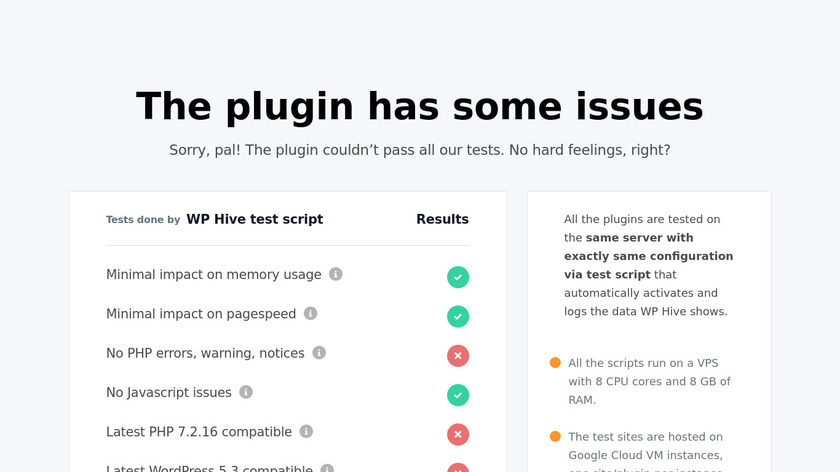840x472 pixels.
Task: Click info icon next to pagespeed test
Action: coord(311,313)
